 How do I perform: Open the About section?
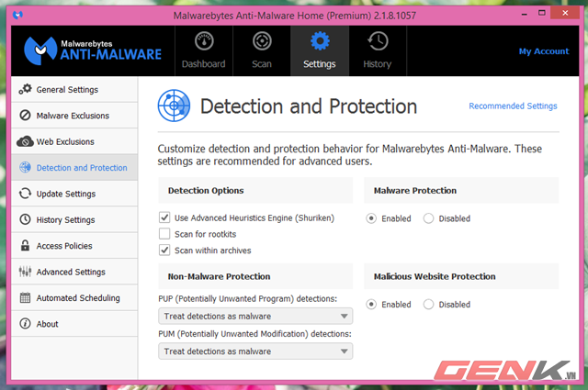coord(74,324)
